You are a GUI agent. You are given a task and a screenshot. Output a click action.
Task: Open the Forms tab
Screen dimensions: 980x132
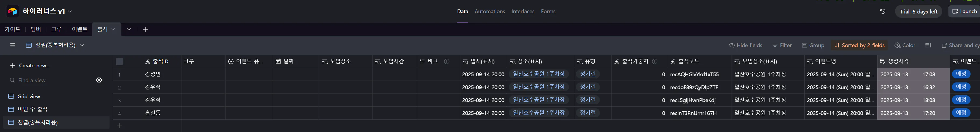click(548, 11)
